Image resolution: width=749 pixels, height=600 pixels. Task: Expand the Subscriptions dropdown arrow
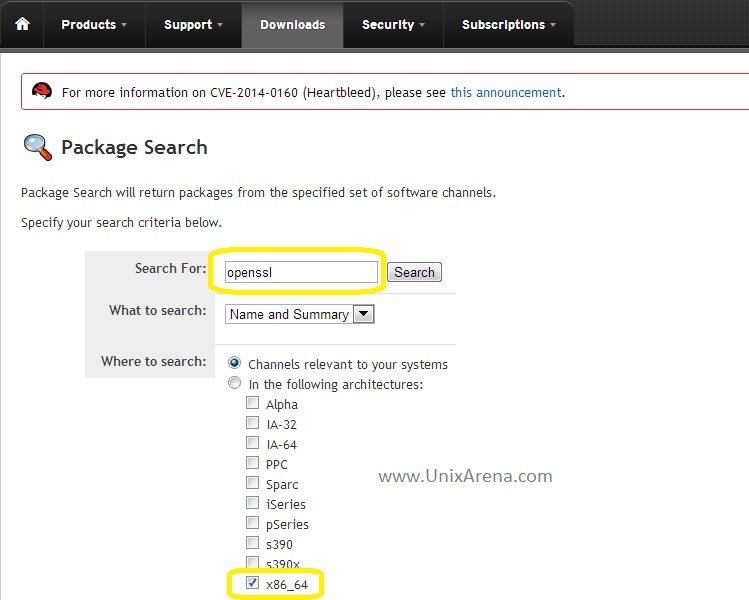coord(553,25)
